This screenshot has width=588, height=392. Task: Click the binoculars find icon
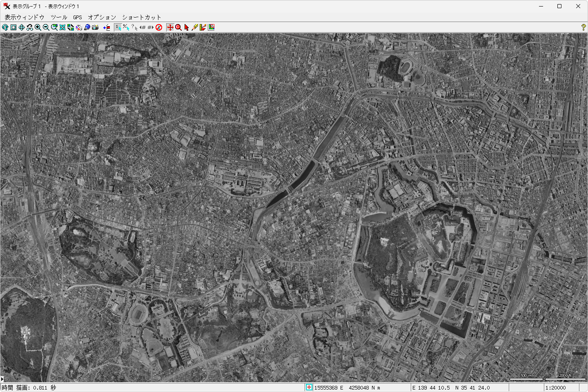(x=30, y=27)
